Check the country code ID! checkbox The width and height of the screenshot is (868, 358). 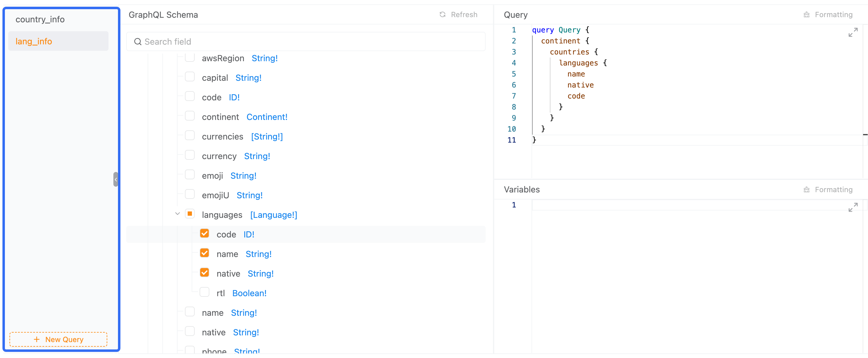[x=190, y=96]
